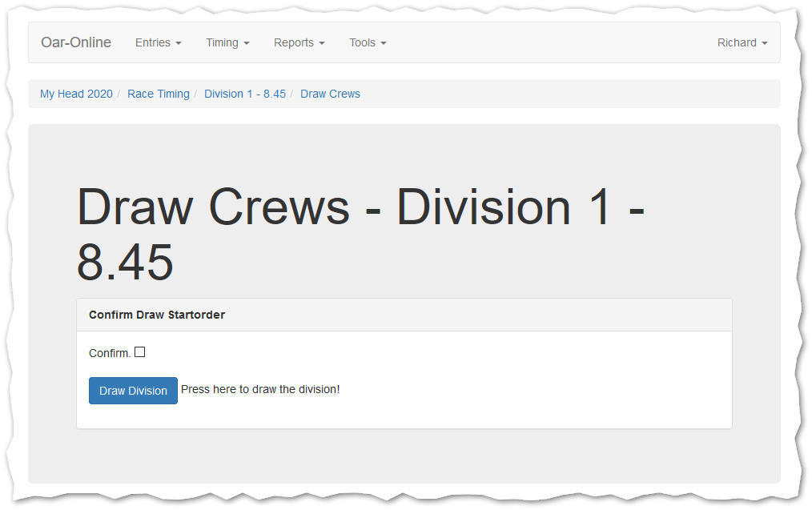Click the "Confirm." label text

[x=109, y=353]
